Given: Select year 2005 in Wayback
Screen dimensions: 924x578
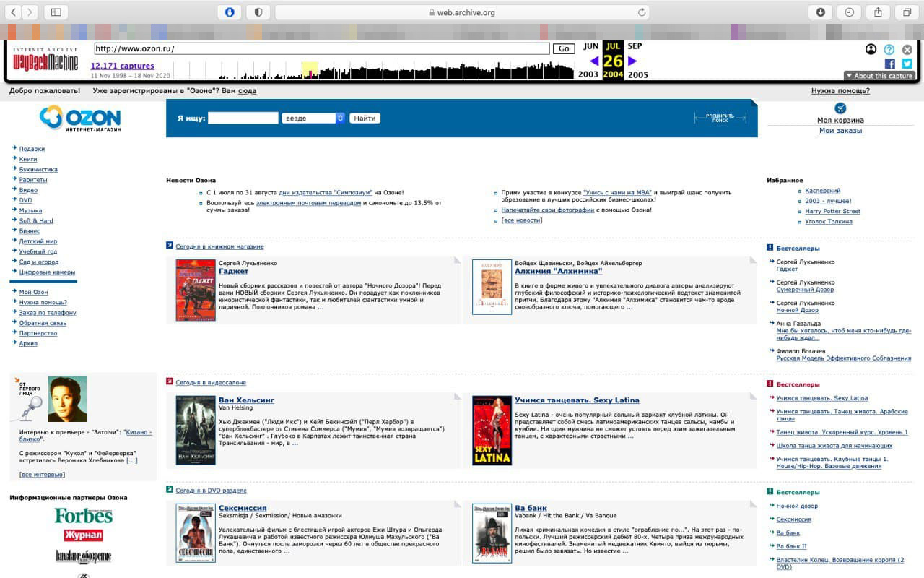Looking at the screenshot, I should [x=637, y=74].
